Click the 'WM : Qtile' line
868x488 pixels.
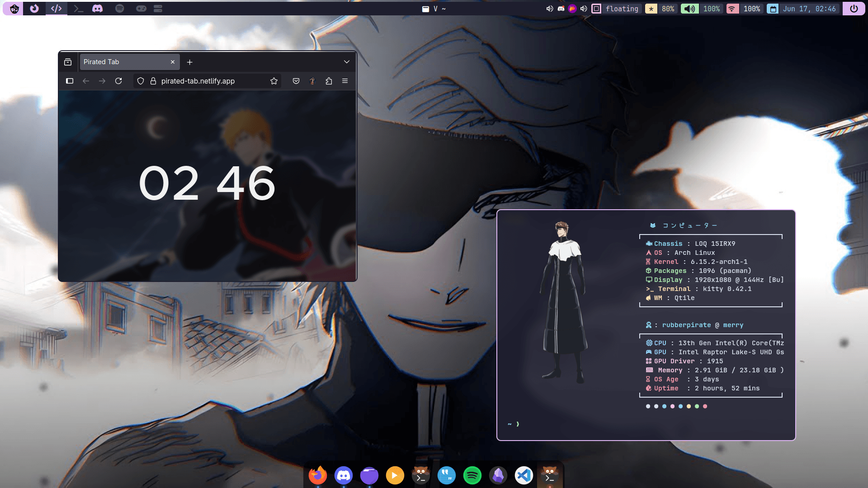(670, 298)
